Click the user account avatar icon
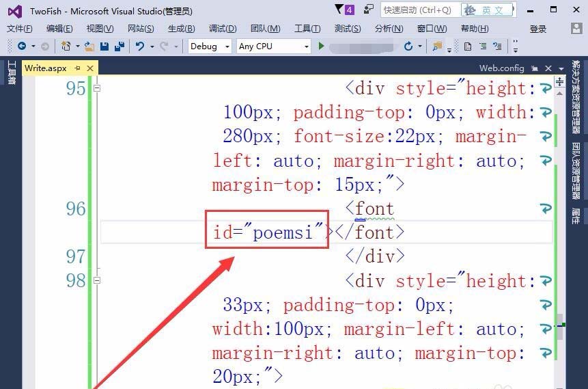588x389 pixels. click(x=576, y=29)
